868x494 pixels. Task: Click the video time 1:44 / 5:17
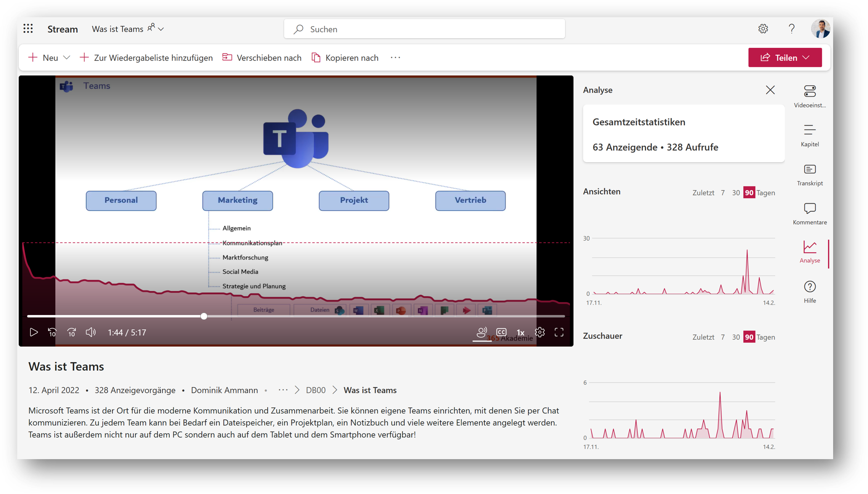point(127,333)
